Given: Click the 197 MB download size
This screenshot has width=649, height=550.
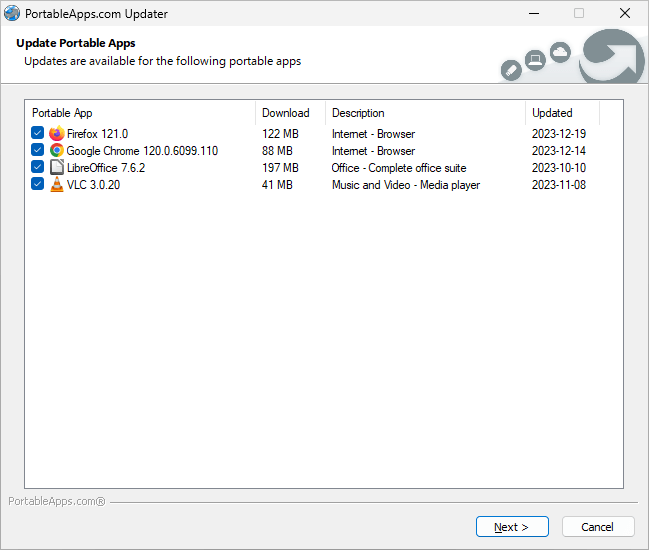Looking at the screenshot, I should coord(280,168).
